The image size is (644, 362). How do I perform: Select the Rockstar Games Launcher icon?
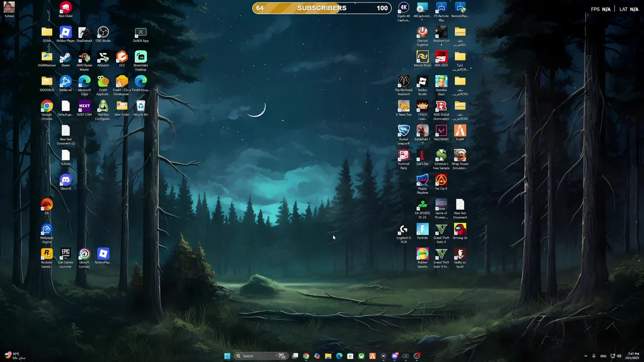pos(47,258)
